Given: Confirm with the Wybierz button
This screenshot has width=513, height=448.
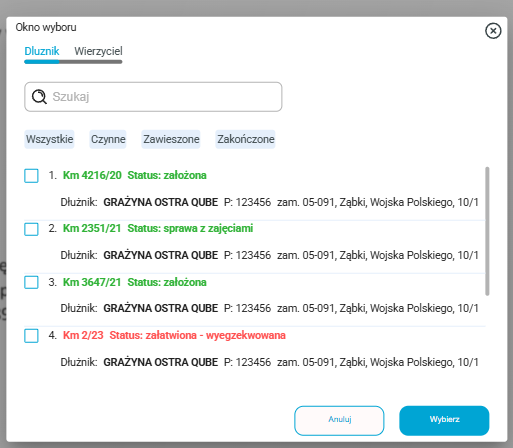Looking at the screenshot, I should tap(444, 421).
